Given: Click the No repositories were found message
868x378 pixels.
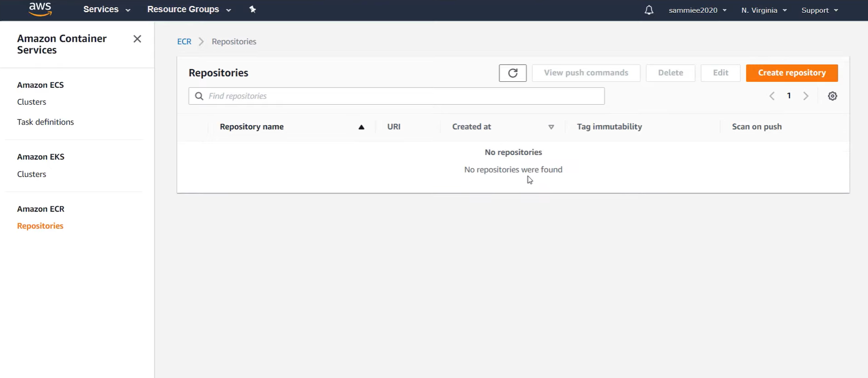Looking at the screenshot, I should 513,170.
